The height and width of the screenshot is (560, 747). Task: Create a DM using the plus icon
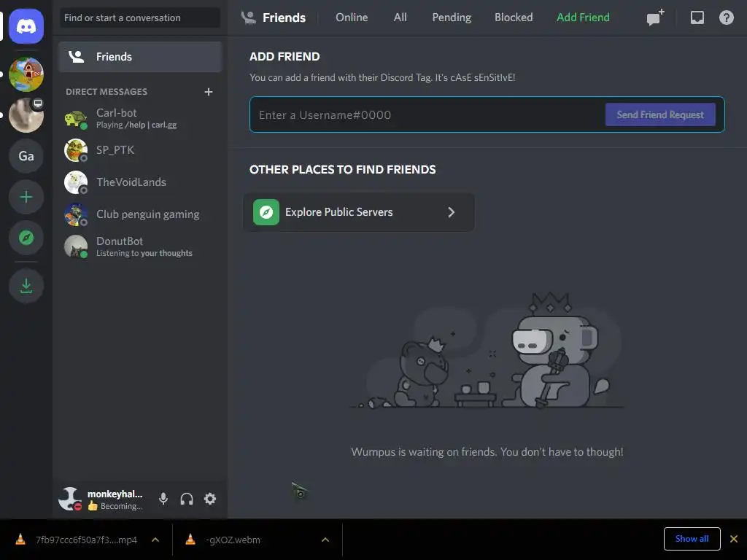click(x=209, y=91)
